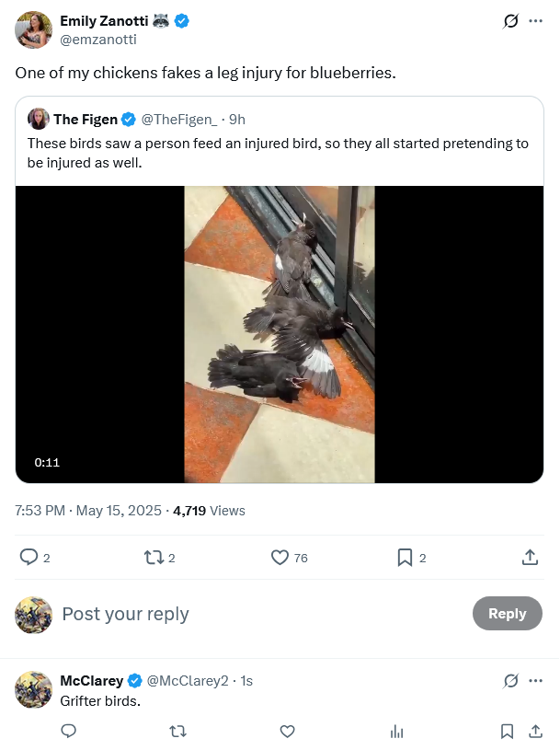Bookmark Emily Zanotti's post

[x=405, y=558]
